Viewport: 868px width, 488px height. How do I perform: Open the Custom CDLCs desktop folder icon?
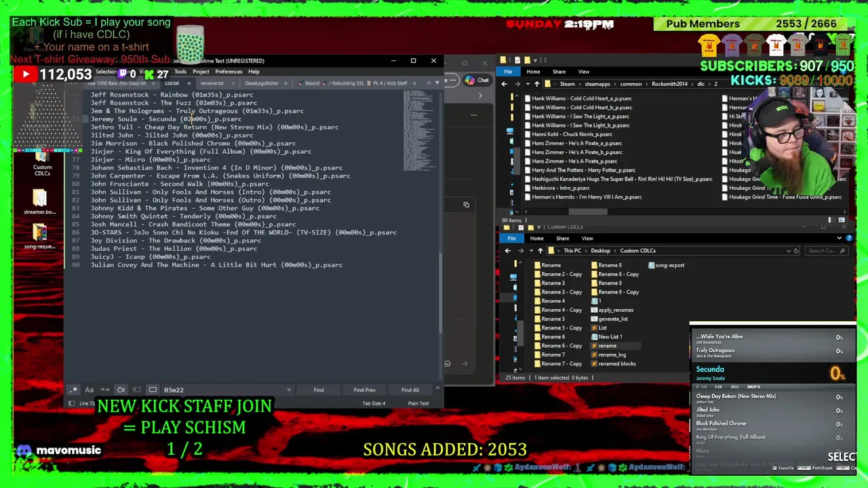[x=42, y=163]
